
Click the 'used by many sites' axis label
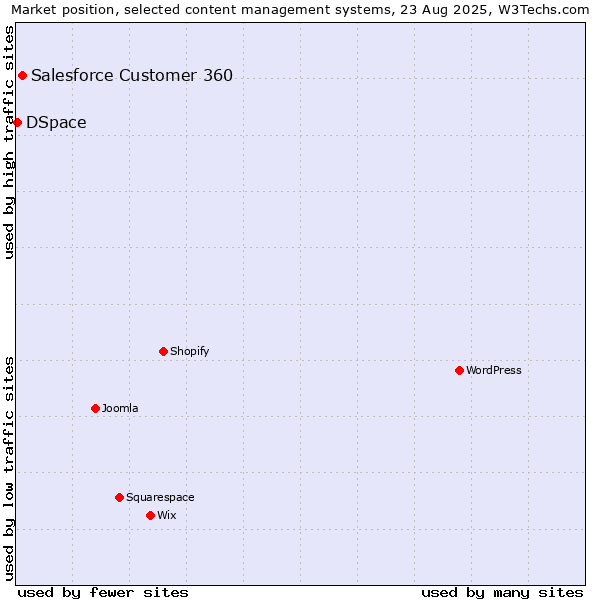coord(502,593)
